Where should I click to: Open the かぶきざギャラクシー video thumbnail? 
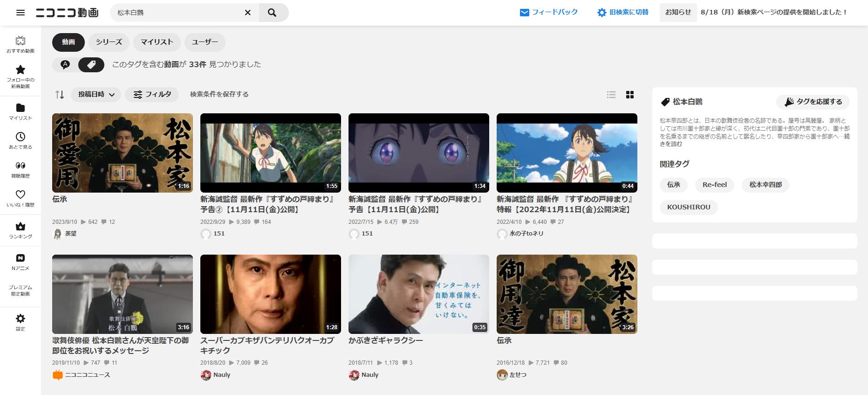click(418, 294)
